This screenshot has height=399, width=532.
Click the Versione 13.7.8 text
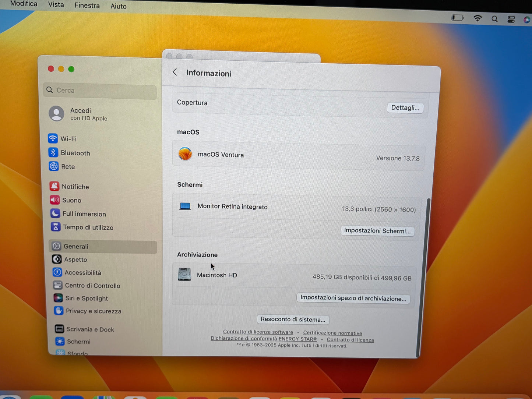[x=398, y=158]
